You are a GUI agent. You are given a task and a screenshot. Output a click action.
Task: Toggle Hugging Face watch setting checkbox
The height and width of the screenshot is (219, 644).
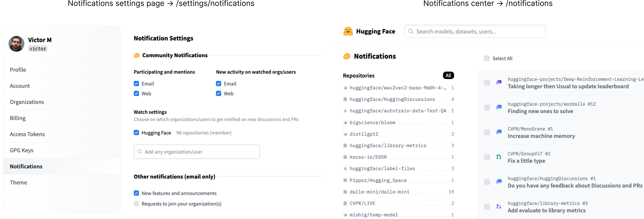click(136, 133)
